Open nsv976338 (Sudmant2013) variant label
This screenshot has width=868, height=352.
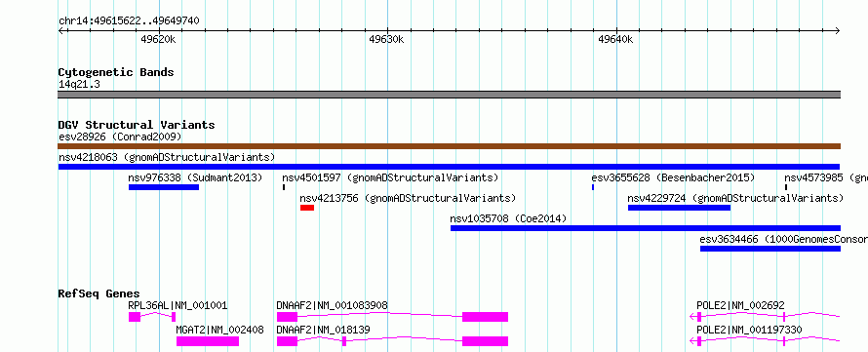tap(195, 177)
